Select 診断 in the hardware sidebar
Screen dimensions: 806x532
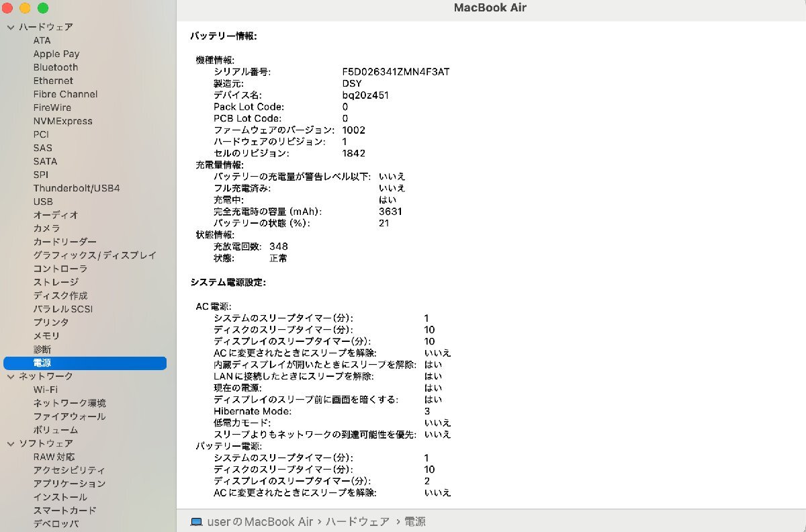click(42, 349)
